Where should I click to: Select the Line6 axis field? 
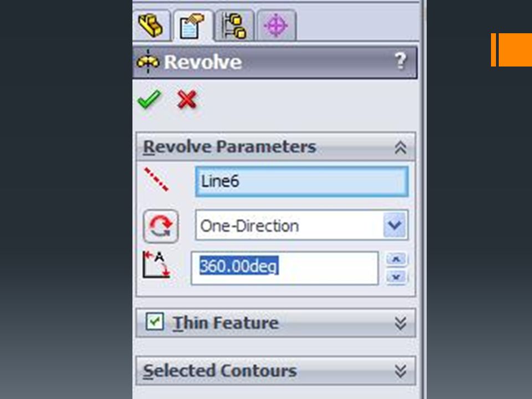[x=302, y=181]
